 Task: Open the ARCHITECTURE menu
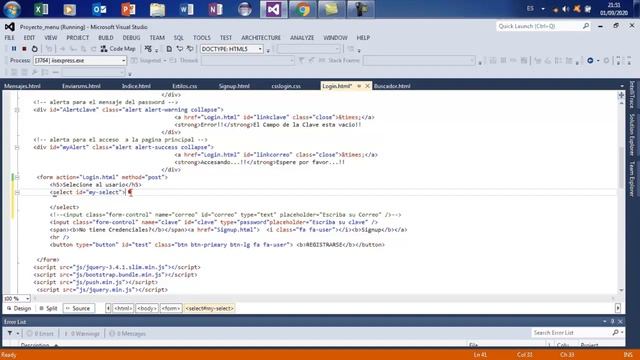pyautogui.click(x=261, y=38)
